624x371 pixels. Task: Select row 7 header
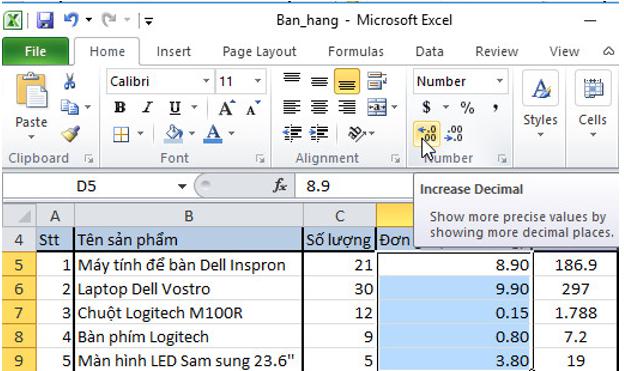point(19,313)
